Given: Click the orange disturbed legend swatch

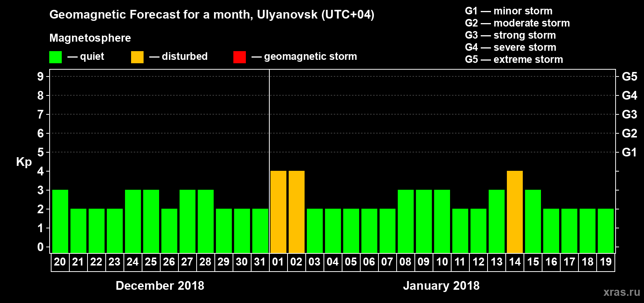Looking at the screenshot, I should pyautogui.click(x=137, y=57).
